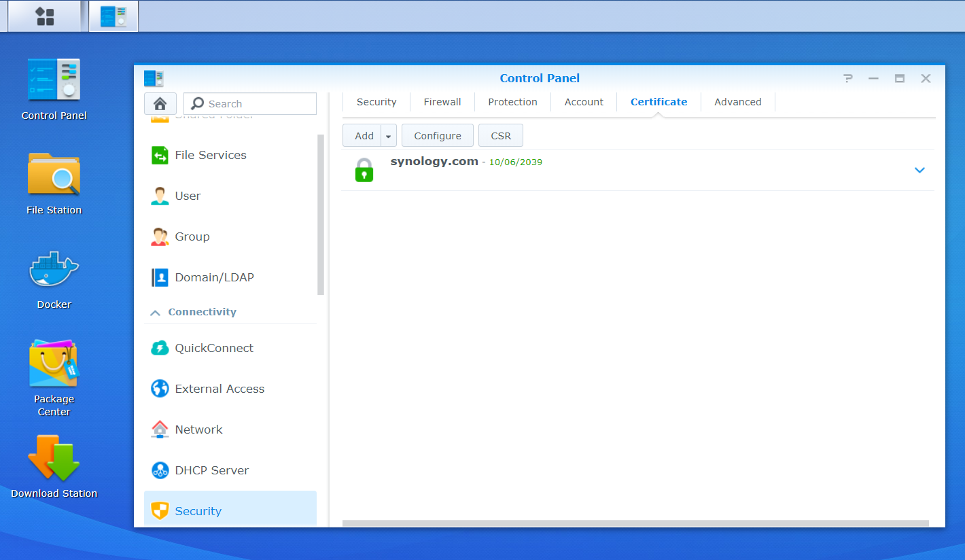Screen dimensions: 965x560
Task: Switch to the Security tab
Action: pyautogui.click(x=376, y=102)
